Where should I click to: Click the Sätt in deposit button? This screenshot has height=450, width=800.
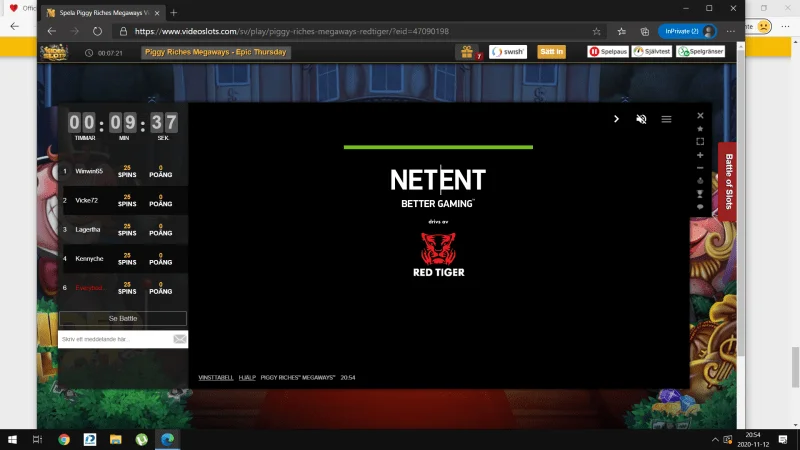coord(551,52)
